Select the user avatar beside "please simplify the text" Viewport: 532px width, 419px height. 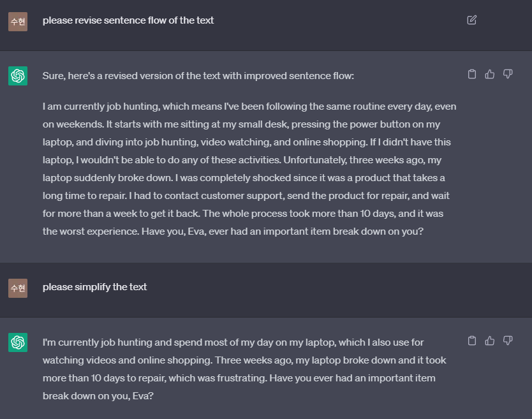[18, 288]
